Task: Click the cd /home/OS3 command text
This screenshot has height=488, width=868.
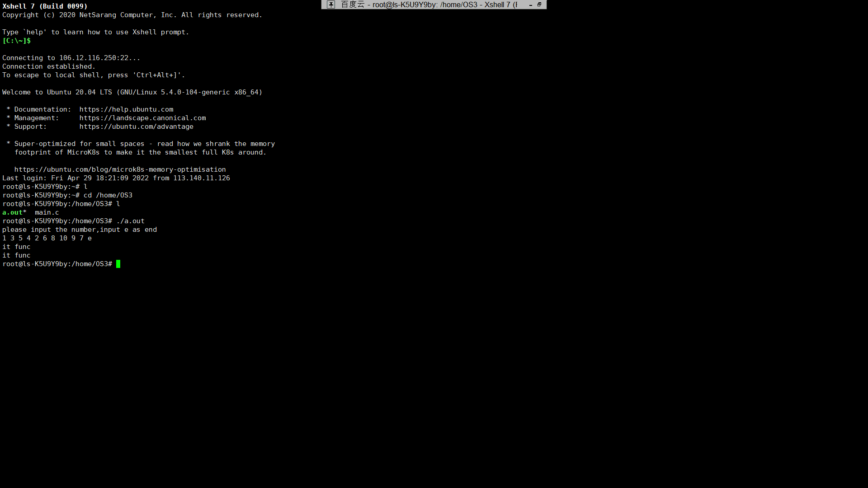Action: pos(108,195)
